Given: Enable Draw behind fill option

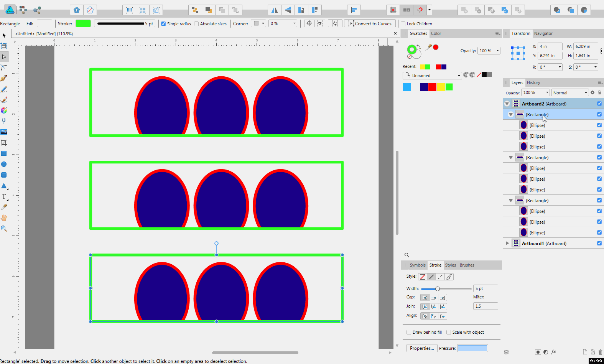Looking at the screenshot, I should click(409, 332).
